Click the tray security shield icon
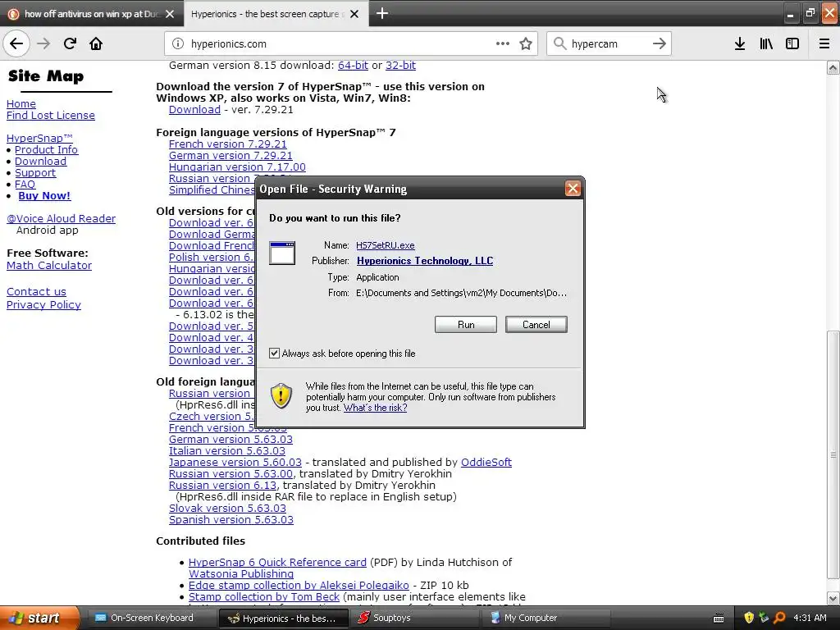This screenshot has height=630, width=840. tap(749, 618)
